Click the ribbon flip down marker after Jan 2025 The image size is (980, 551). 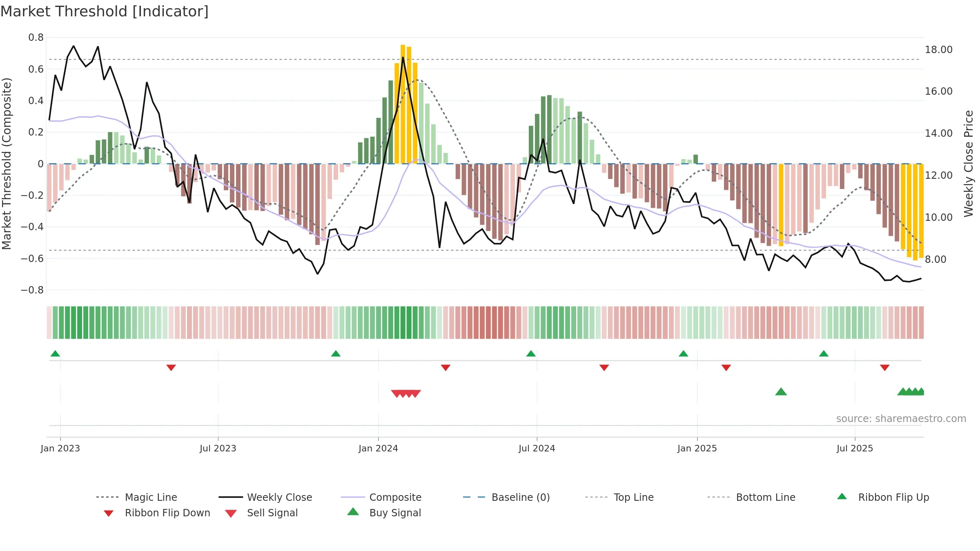click(726, 368)
